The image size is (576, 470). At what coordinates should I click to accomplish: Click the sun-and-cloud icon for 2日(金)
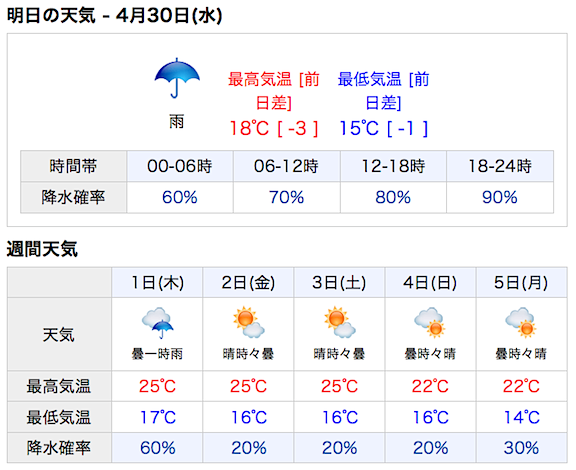pos(249,322)
